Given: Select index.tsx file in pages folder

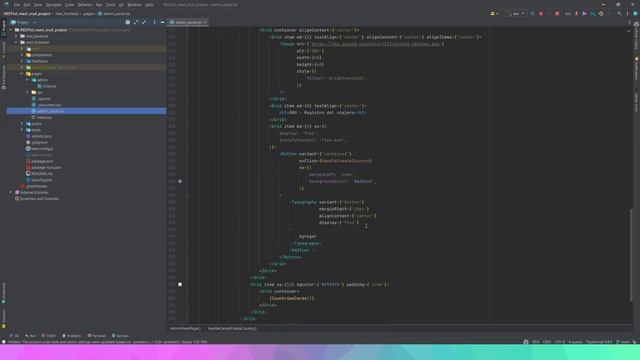Looking at the screenshot, I should pos(44,118).
